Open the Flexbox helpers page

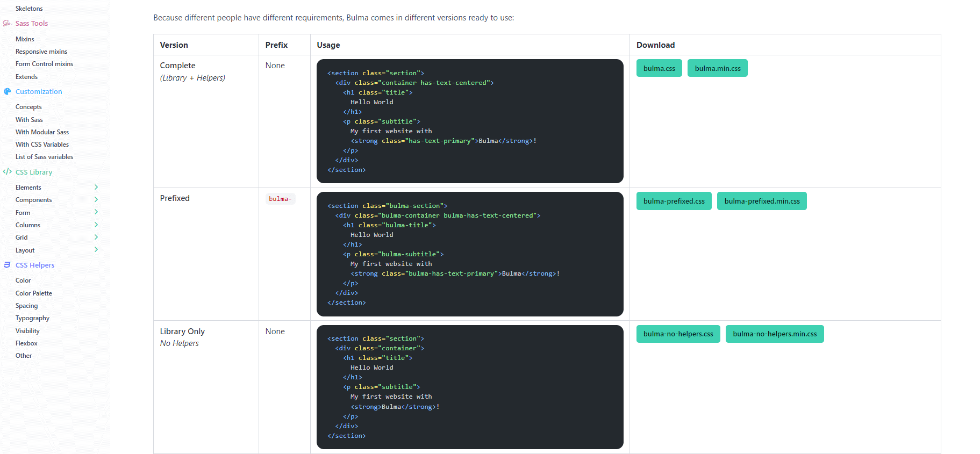26,343
